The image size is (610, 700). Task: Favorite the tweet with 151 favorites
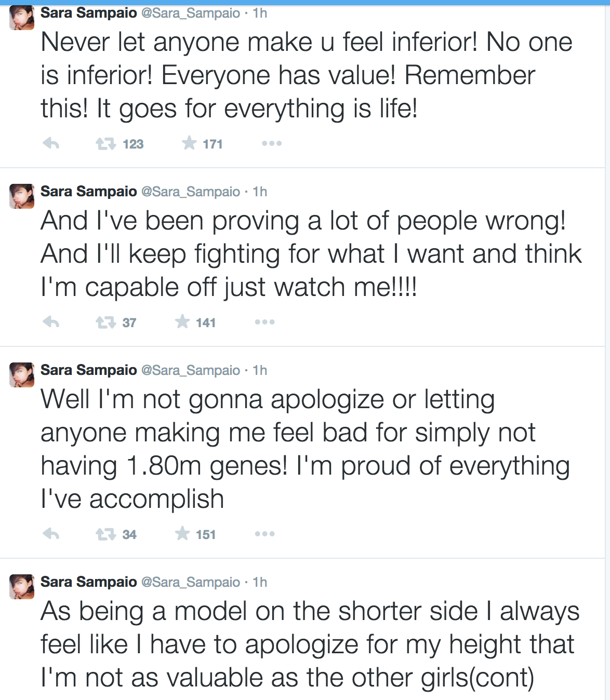click(182, 534)
